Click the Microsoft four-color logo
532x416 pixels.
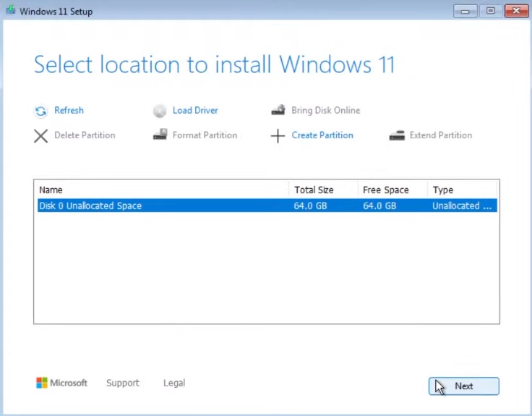[x=42, y=383]
